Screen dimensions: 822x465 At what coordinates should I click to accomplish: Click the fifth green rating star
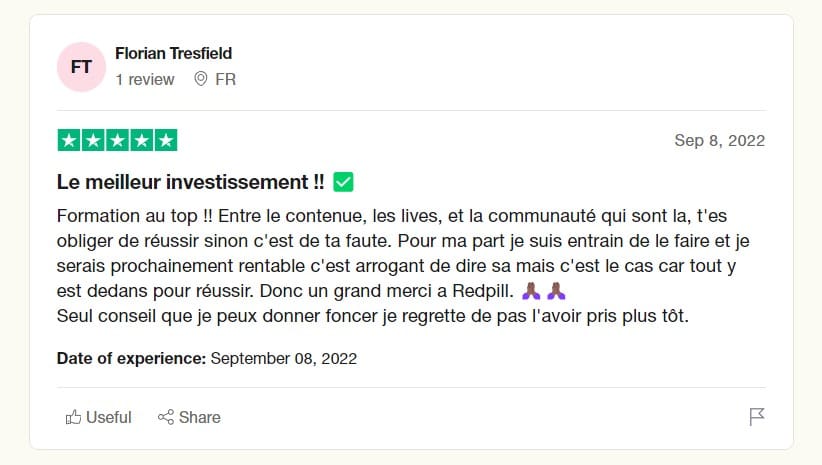point(166,140)
